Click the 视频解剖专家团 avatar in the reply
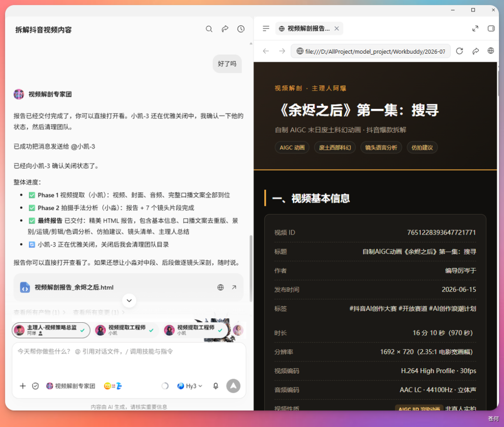 (19, 94)
